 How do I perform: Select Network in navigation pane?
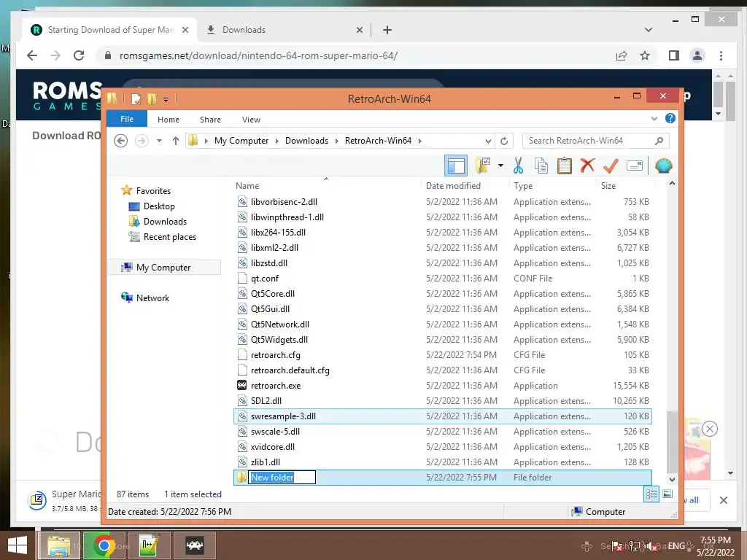pyautogui.click(x=152, y=298)
